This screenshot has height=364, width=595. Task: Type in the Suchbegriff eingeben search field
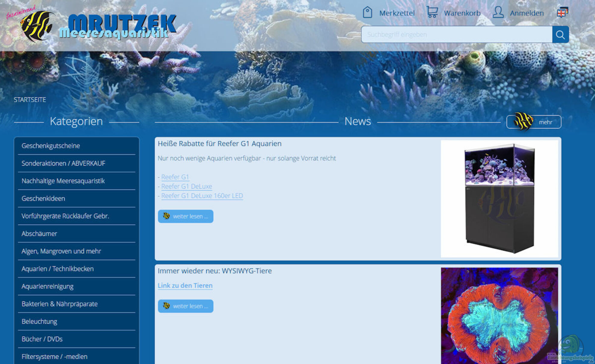(457, 35)
